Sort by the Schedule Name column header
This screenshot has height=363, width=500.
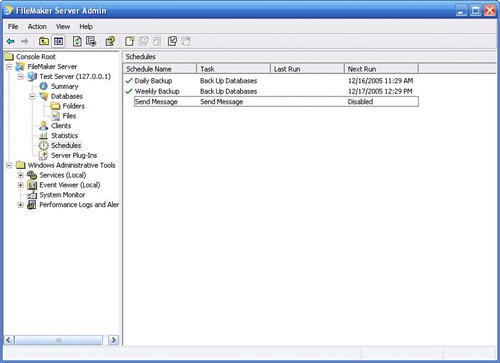(160, 69)
